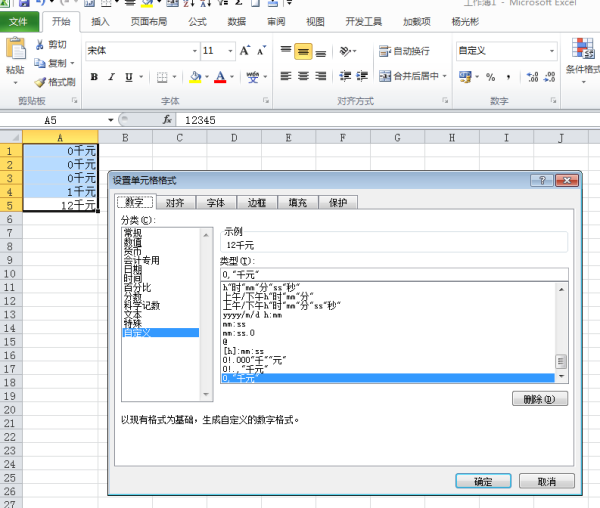Click the fx insert function icon
This screenshot has height=508, width=600.
pyautogui.click(x=167, y=120)
